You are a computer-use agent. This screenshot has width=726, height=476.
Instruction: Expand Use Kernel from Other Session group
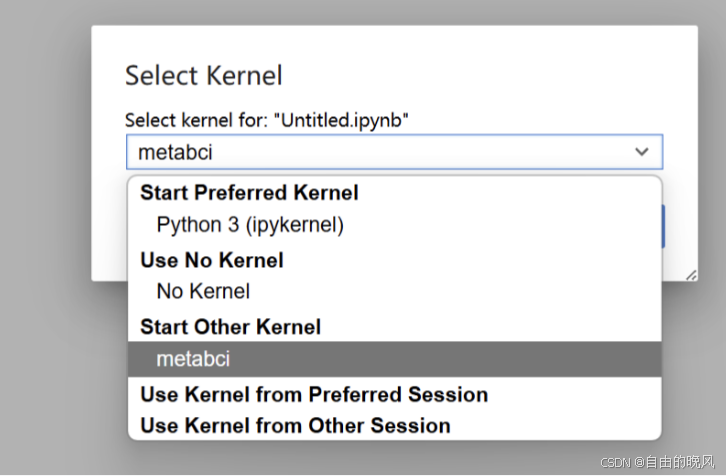295,426
